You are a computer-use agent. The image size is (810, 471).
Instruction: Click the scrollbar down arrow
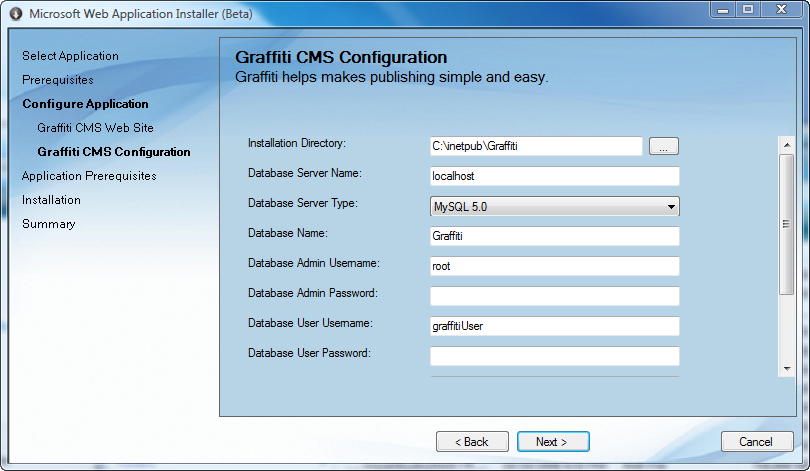(787, 368)
